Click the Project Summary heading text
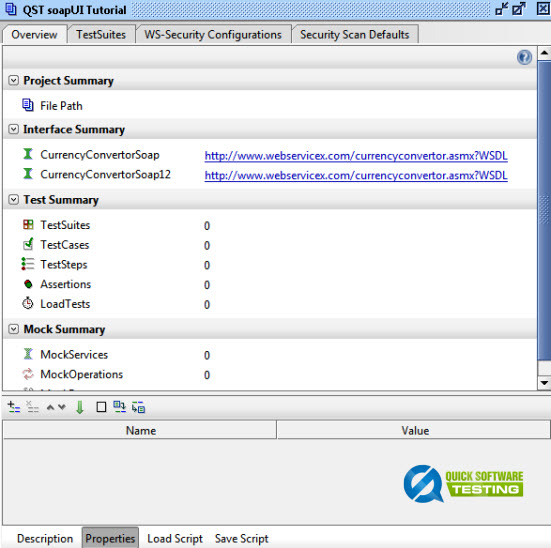This screenshot has width=551, height=548. coord(68,81)
